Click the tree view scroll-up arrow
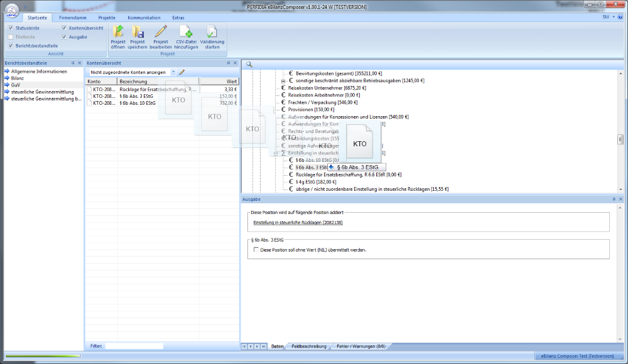This screenshot has width=628, height=364. coord(620,73)
